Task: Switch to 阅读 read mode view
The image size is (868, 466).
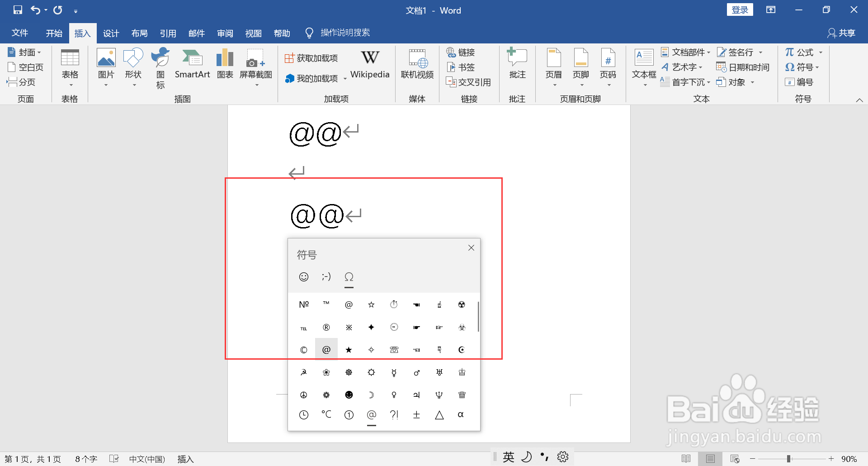Action: (686, 459)
